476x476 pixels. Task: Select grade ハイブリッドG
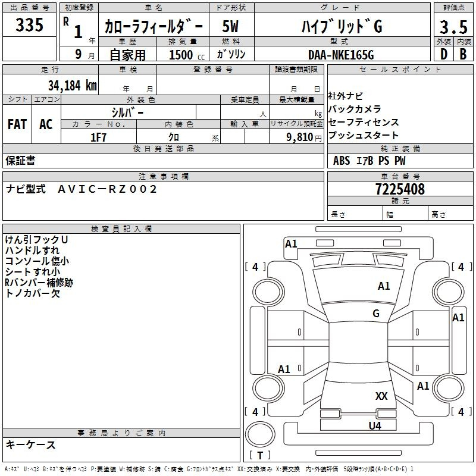pos(342,26)
